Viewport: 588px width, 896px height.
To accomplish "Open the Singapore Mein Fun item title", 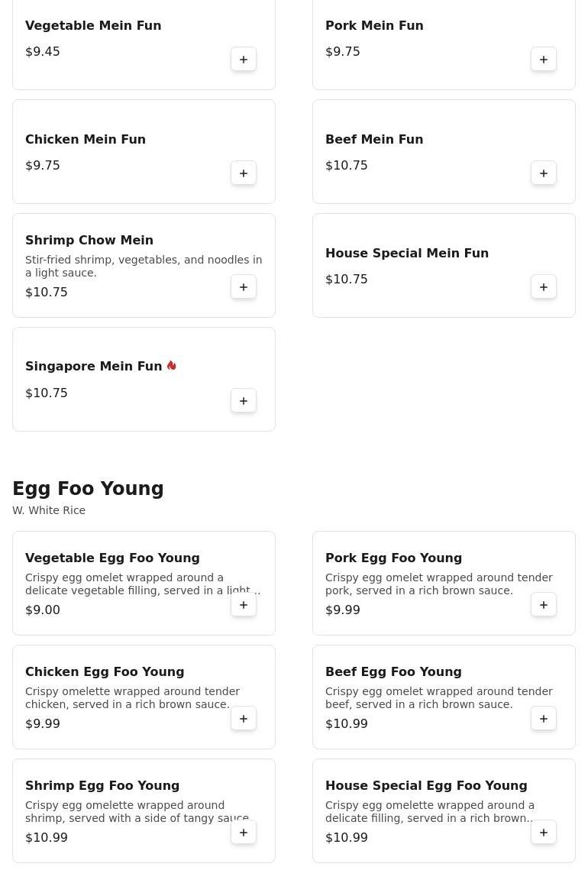I will [x=93, y=367].
